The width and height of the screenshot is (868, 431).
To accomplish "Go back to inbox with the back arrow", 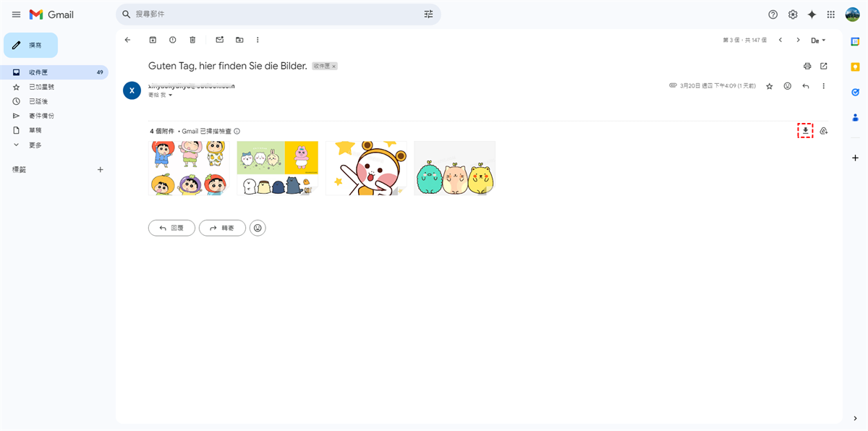I will click(x=128, y=40).
